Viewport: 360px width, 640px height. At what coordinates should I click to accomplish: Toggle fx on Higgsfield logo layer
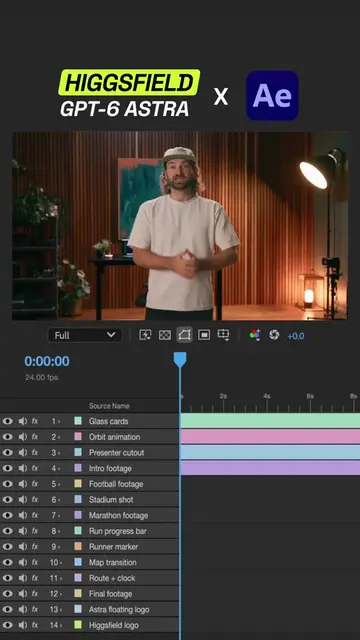(x=35, y=625)
